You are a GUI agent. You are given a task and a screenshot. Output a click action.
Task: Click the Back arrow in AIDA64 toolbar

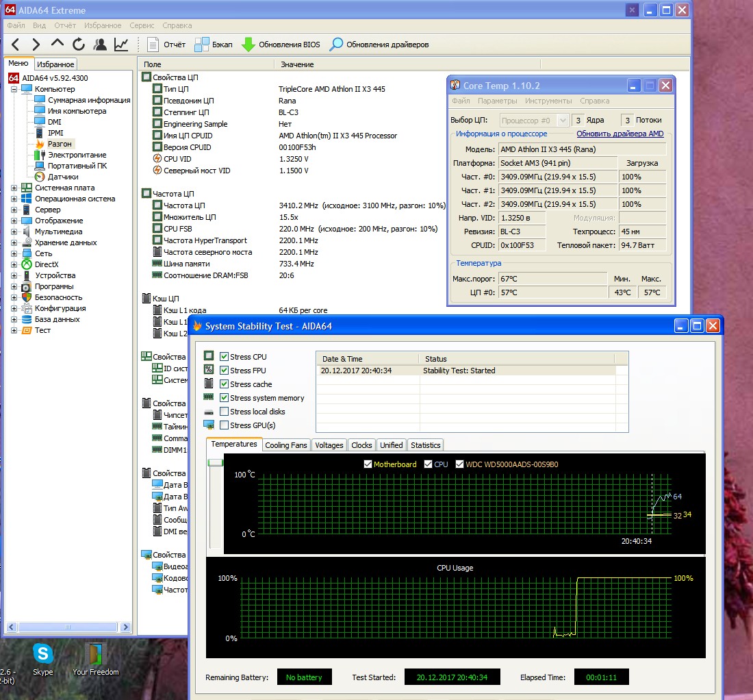(x=15, y=45)
